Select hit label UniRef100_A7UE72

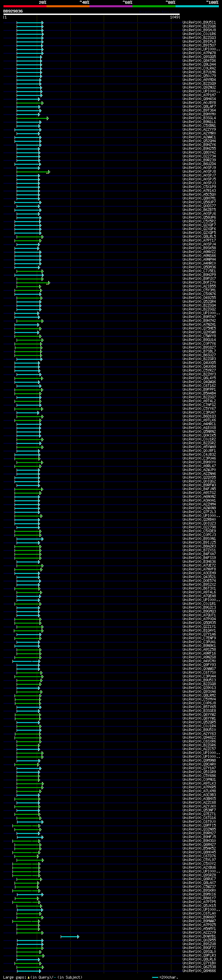199,565
